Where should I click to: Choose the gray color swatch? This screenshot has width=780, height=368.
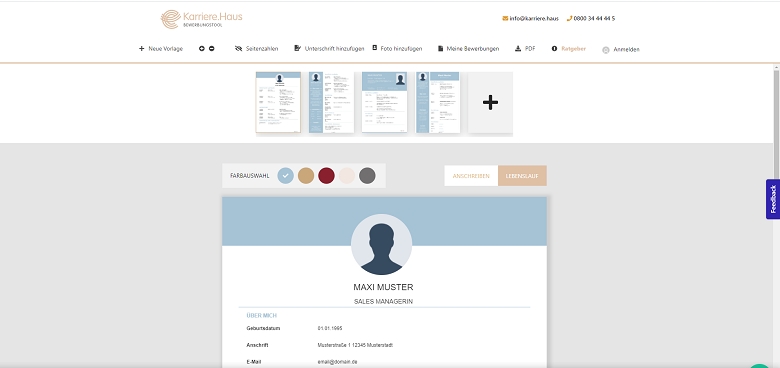point(367,176)
